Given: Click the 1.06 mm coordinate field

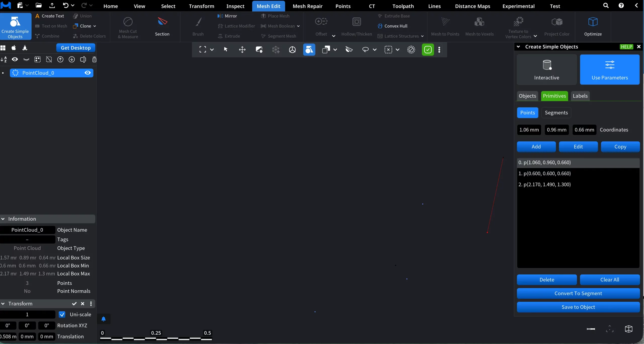Looking at the screenshot, I should [x=529, y=130].
